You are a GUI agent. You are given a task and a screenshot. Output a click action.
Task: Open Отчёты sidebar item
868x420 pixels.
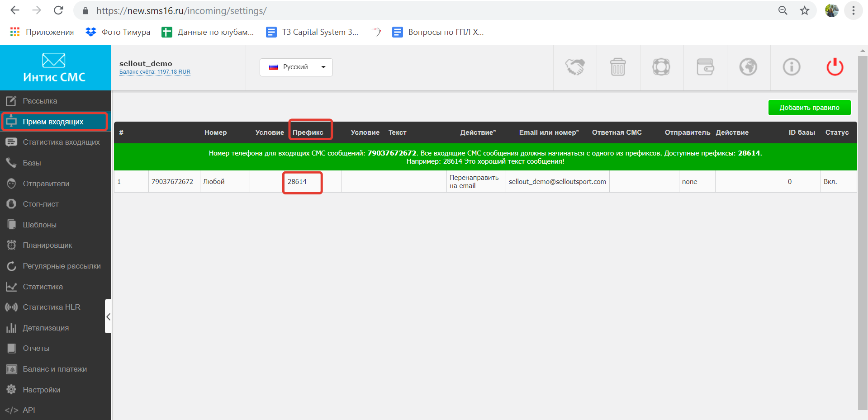56,348
